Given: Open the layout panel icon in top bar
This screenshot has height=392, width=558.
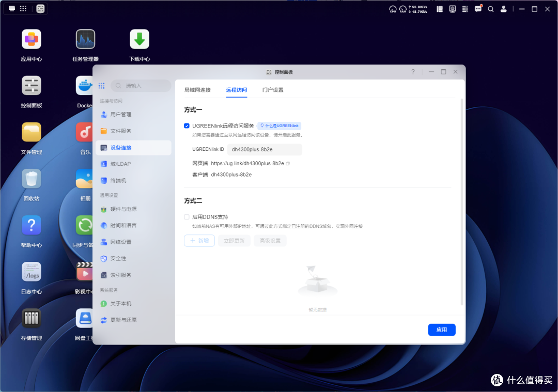Looking at the screenshot, I should pos(440,9).
